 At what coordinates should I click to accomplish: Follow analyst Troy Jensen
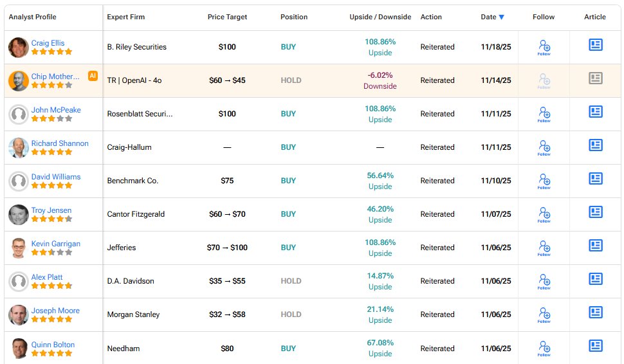[x=544, y=214]
